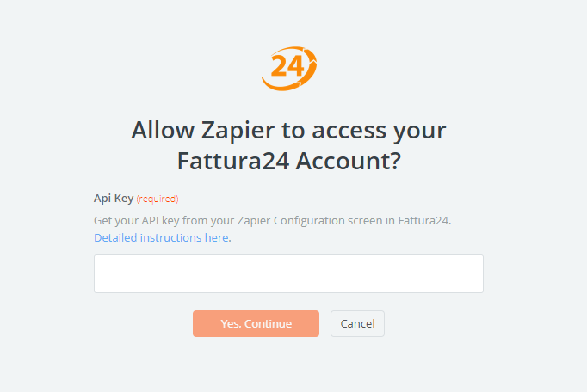Click the "Allow Zapier to access your" heading line

pyautogui.click(x=288, y=131)
